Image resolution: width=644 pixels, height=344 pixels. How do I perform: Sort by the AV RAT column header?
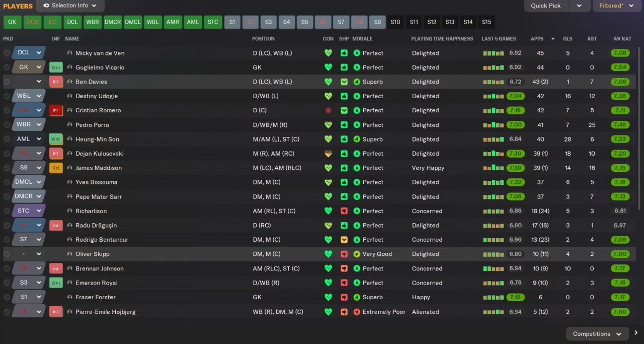click(x=622, y=39)
